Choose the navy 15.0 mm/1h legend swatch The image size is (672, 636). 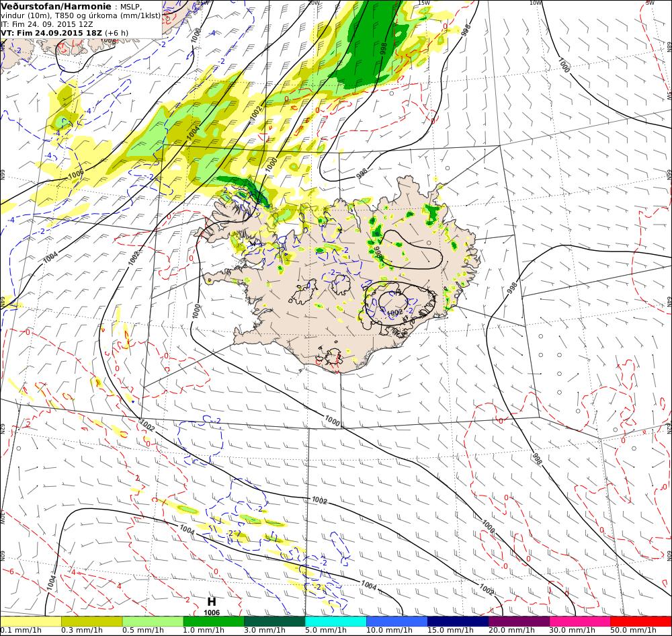coord(458,621)
